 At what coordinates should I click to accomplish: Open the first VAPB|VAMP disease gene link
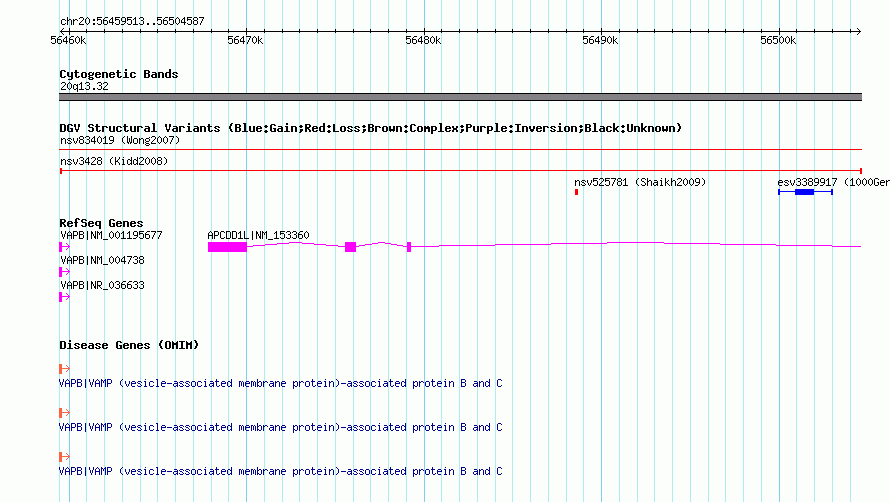tap(280, 383)
